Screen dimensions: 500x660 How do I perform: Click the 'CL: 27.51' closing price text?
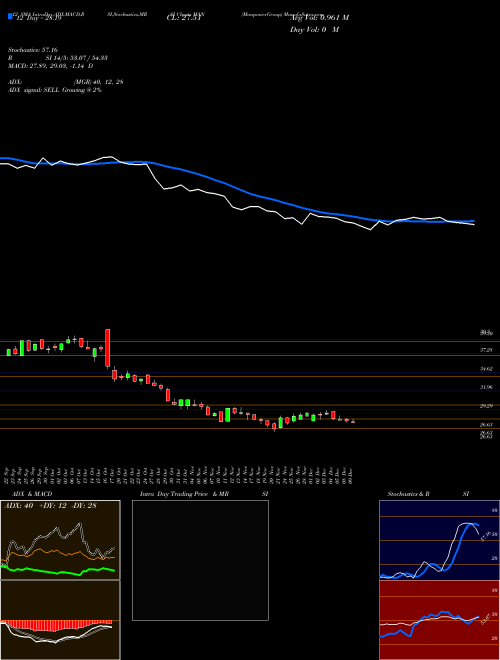(x=186, y=18)
